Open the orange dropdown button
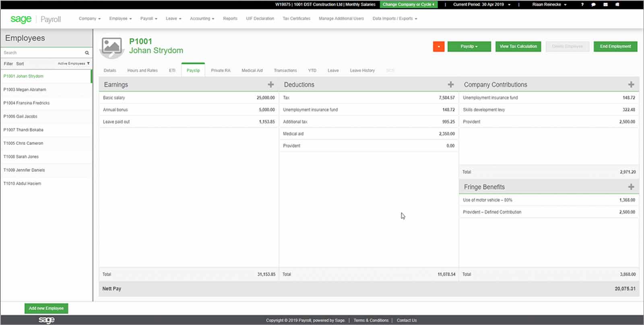This screenshot has height=325, width=644. click(x=439, y=47)
